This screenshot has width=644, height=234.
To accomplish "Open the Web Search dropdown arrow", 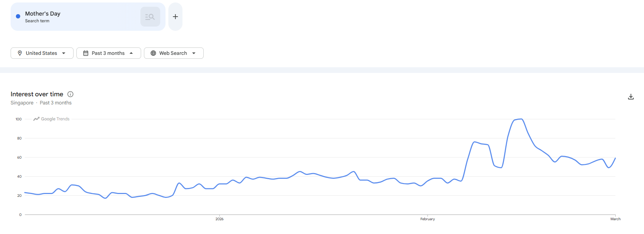I will coord(194,53).
